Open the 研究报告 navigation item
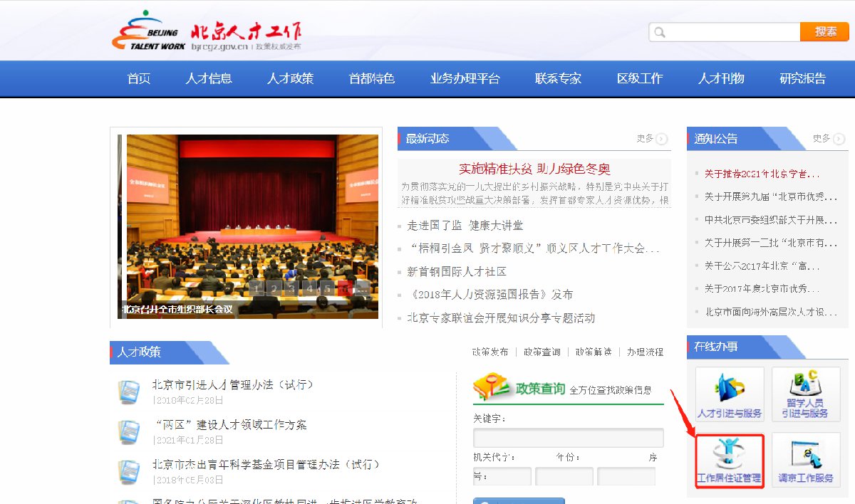The width and height of the screenshot is (855, 504). click(803, 78)
